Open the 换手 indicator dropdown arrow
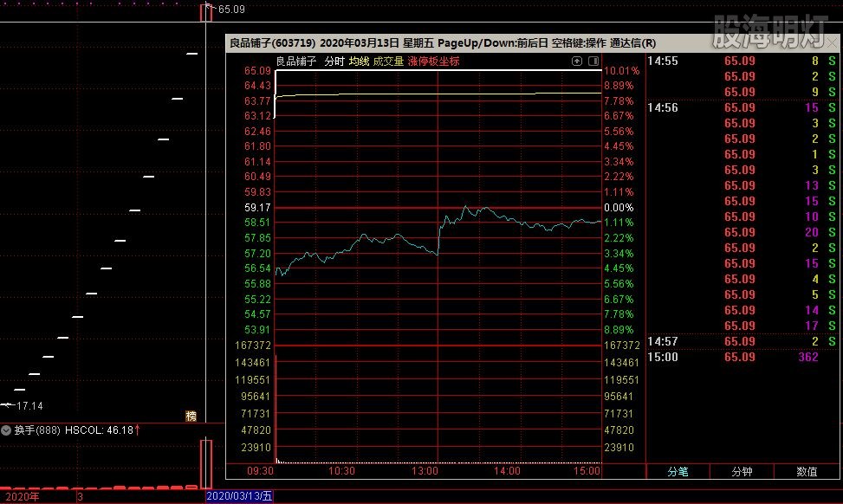Image resolution: width=843 pixels, height=504 pixels. (6, 430)
